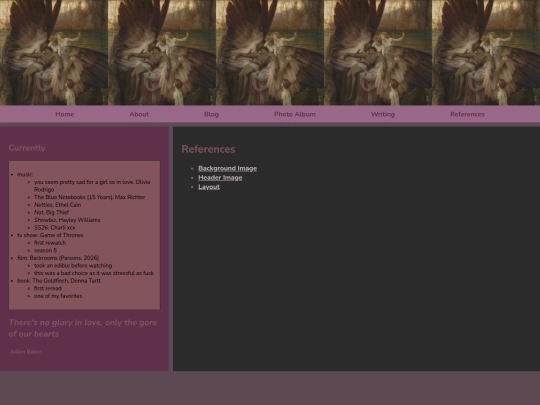Click the References page heading

pyautogui.click(x=208, y=149)
